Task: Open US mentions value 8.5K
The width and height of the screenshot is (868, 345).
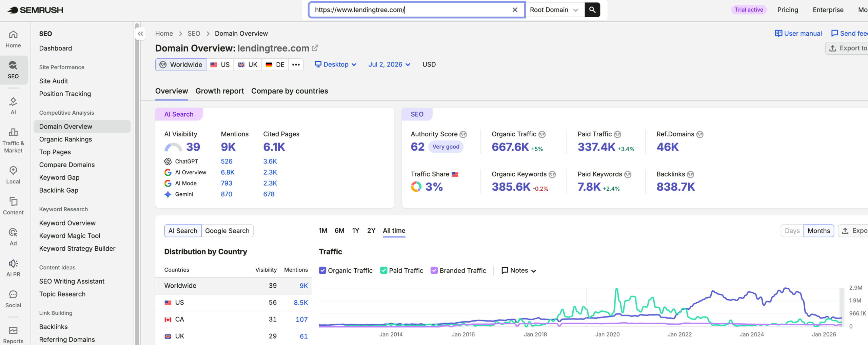Action: [301, 303]
